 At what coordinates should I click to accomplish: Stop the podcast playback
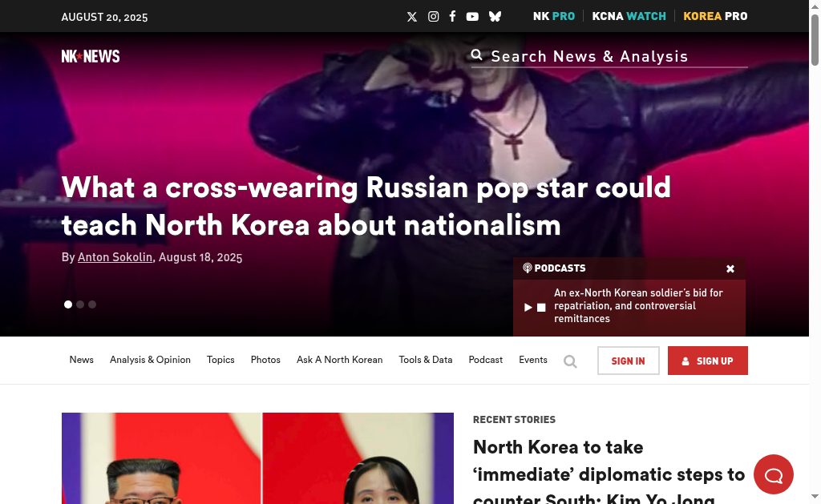(x=541, y=307)
